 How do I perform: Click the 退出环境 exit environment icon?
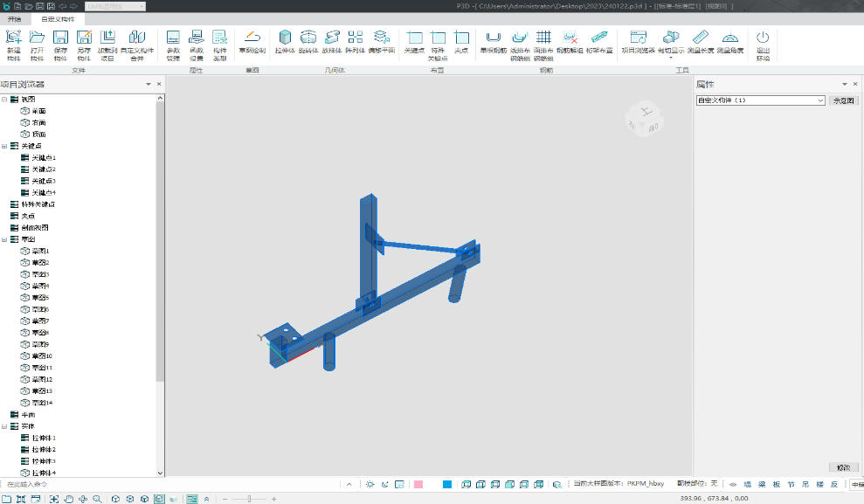(763, 43)
